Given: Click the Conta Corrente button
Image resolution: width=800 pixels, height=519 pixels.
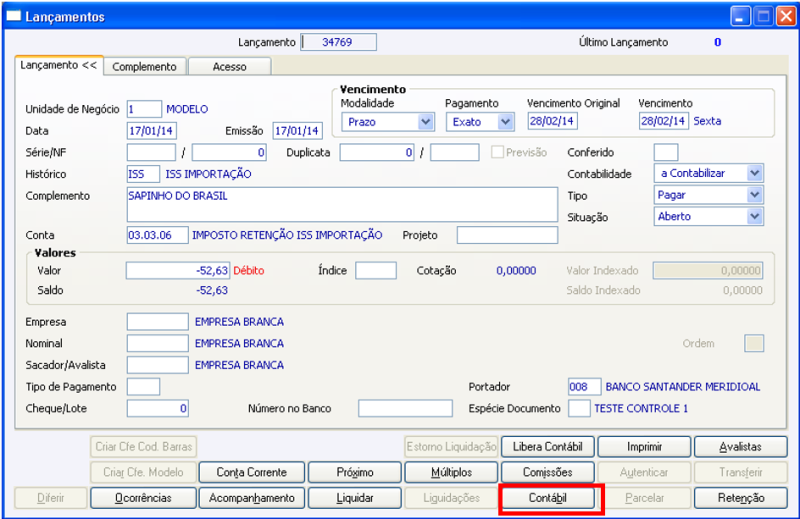Looking at the screenshot, I should pyautogui.click(x=252, y=472).
